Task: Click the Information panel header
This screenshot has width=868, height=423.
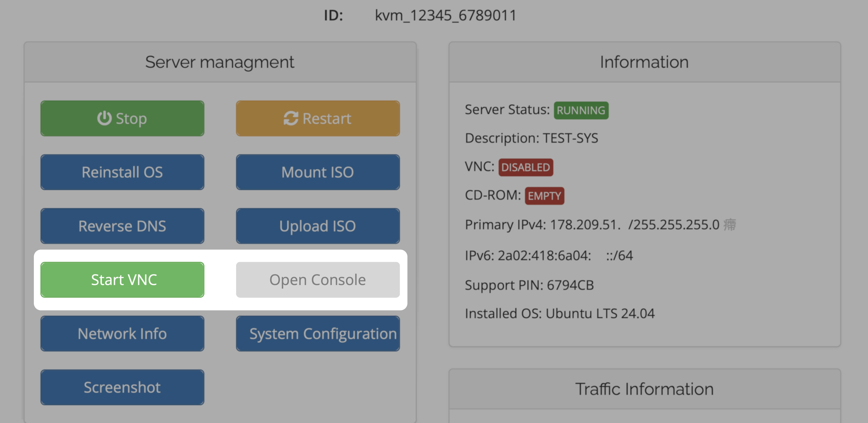Action: [644, 62]
